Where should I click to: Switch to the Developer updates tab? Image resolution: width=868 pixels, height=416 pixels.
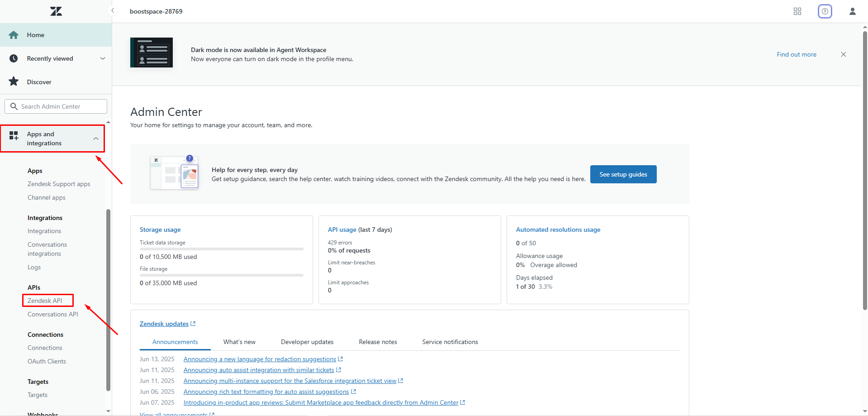tap(307, 342)
